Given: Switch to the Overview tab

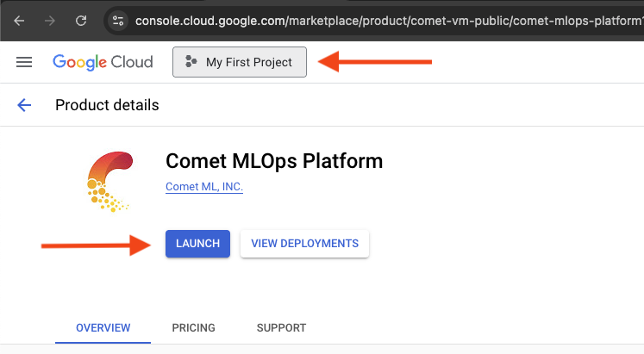Looking at the screenshot, I should [x=103, y=328].
